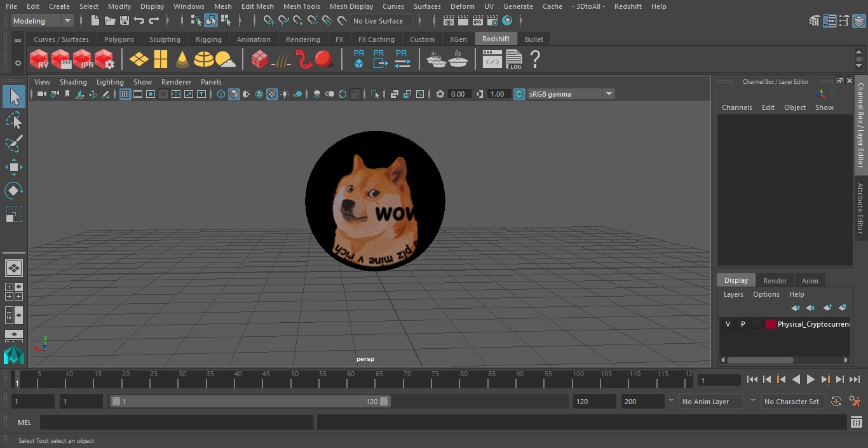Open the layer editor Options menu
868x448 pixels.
766,294
